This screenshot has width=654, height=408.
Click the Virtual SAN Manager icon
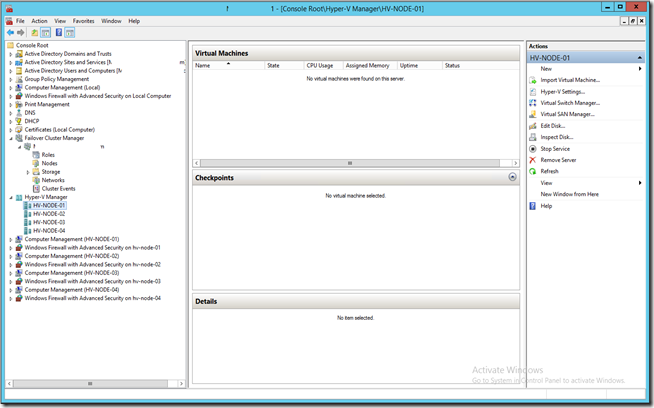[x=533, y=114]
